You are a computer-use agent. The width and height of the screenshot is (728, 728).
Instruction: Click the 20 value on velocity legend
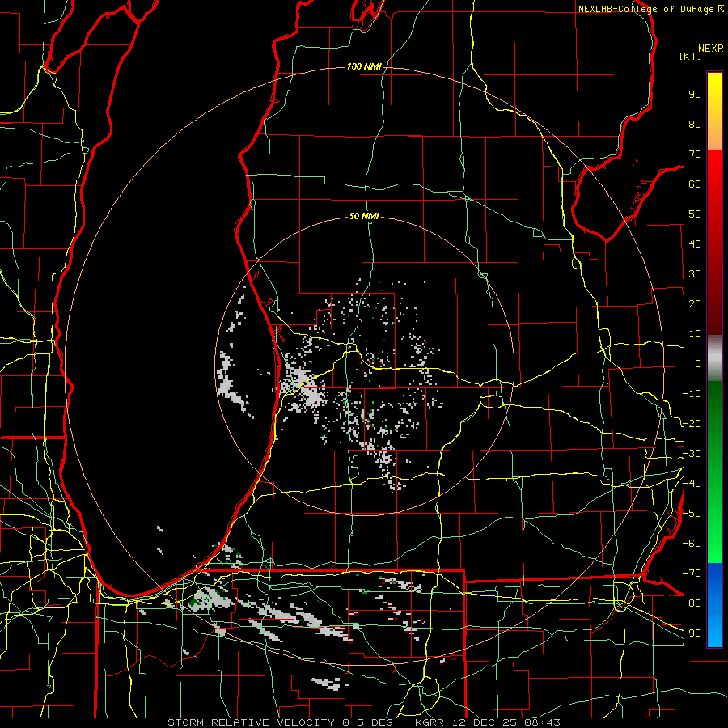[x=695, y=304]
